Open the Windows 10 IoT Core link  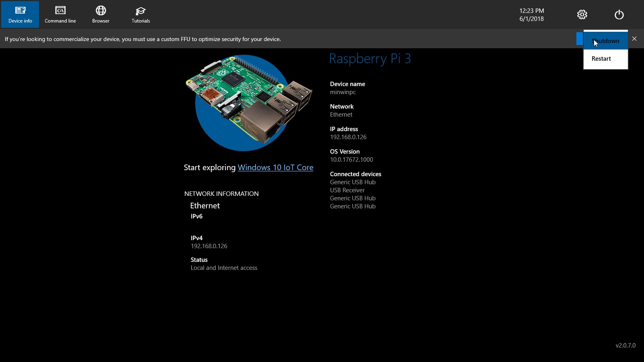pos(275,168)
